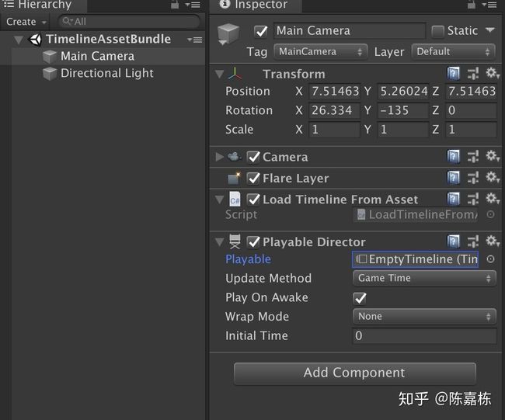Image resolution: width=505 pixels, height=420 pixels.
Task: Expand the Camera component
Action: tap(219, 157)
